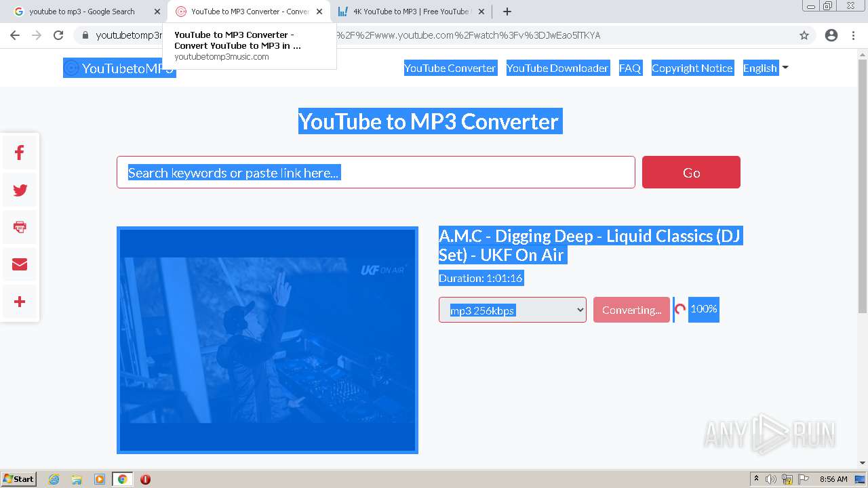
Task: Share page via Facebook icon
Action: (20, 153)
